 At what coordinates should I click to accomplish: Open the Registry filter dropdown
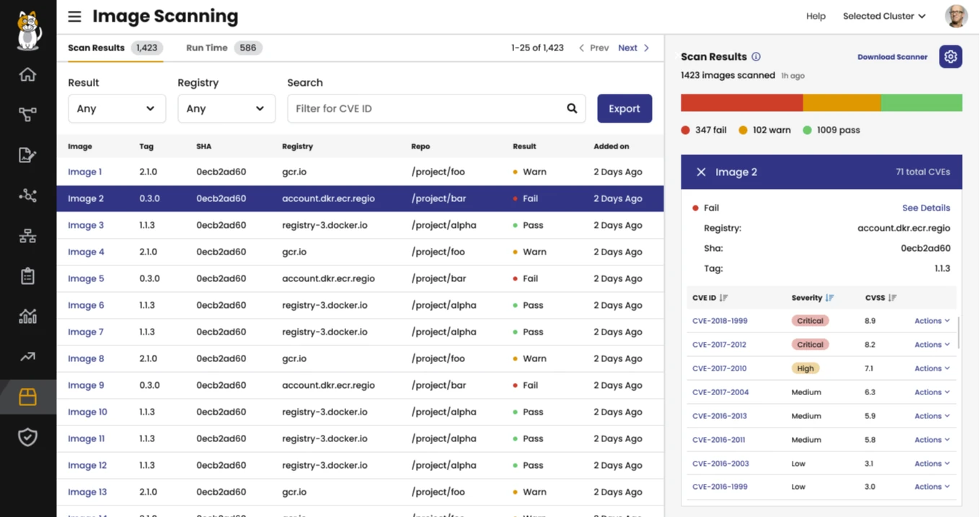pos(226,109)
